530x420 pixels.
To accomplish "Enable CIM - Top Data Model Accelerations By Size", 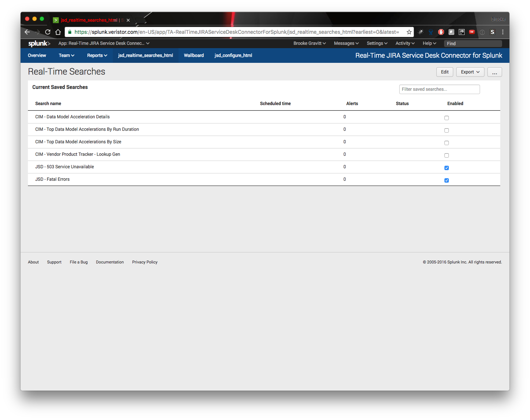I will 447,143.
